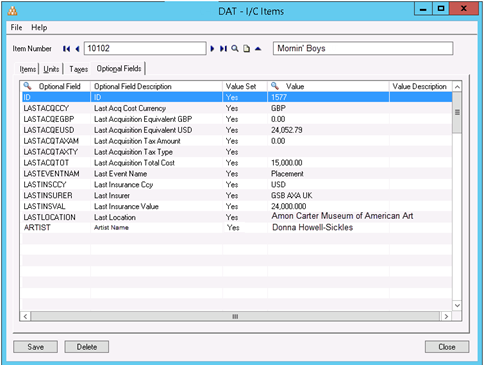Click vertical scrollbar up arrow
483x365 pixels.
[x=457, y=87]
